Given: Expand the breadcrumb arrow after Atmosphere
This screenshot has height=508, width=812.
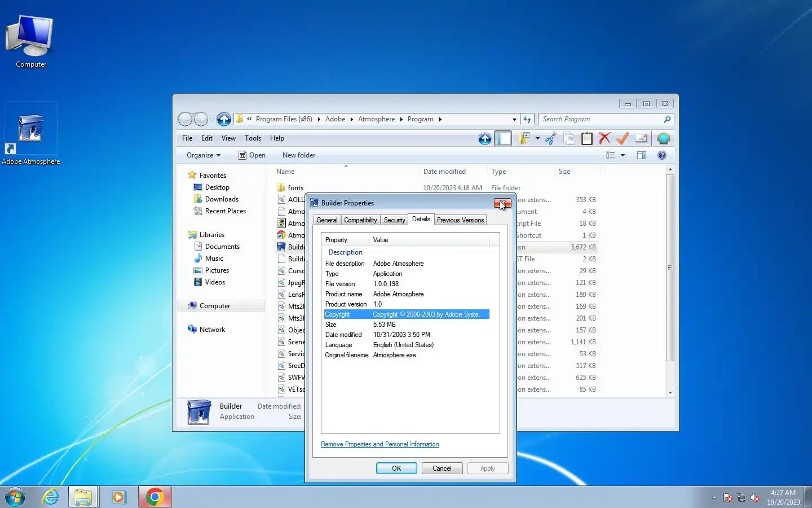Looking at the screenshot, I should (x=401, y=119).
